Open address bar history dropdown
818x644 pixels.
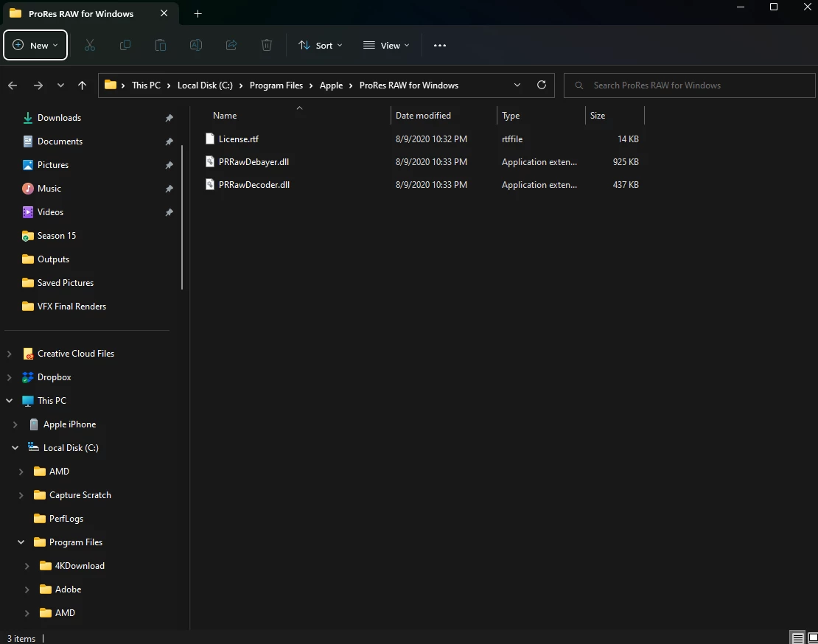click(517, 85)
